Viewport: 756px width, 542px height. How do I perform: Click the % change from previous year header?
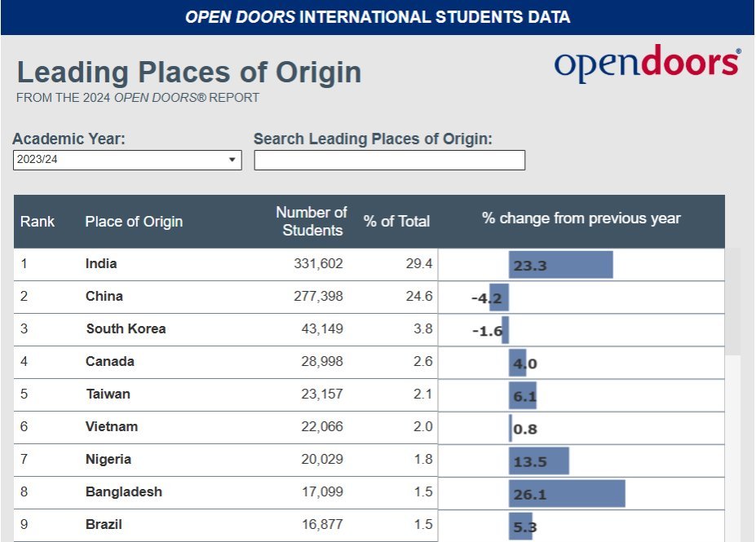[581, 218]
